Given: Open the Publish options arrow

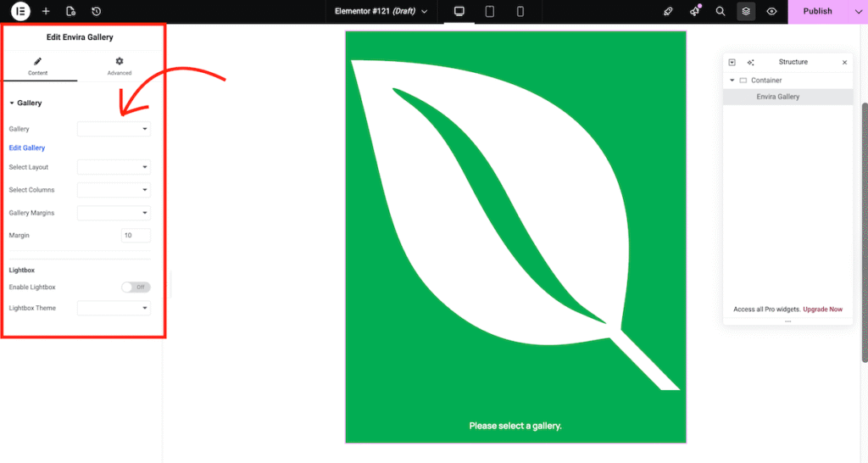Looking at the screenshot, I should click(858, 11).
